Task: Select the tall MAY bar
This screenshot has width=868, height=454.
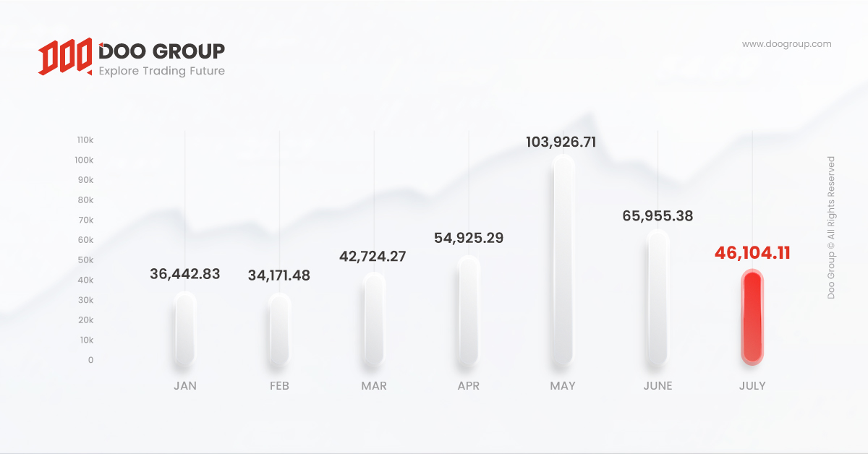Action: (x=563, y=259)
